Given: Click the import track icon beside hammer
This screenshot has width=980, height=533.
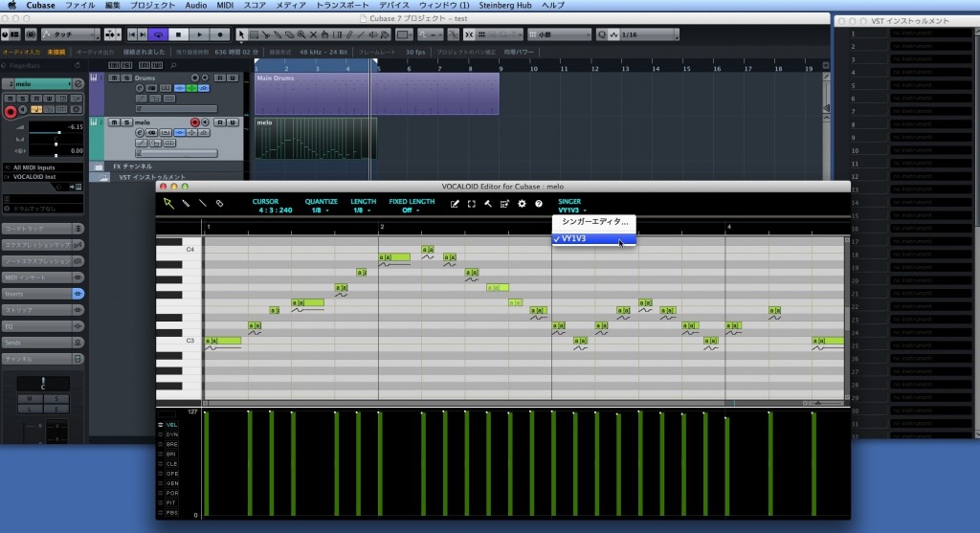Looking at the screenshot, I should pyautogui.click(x=504, y=204).
